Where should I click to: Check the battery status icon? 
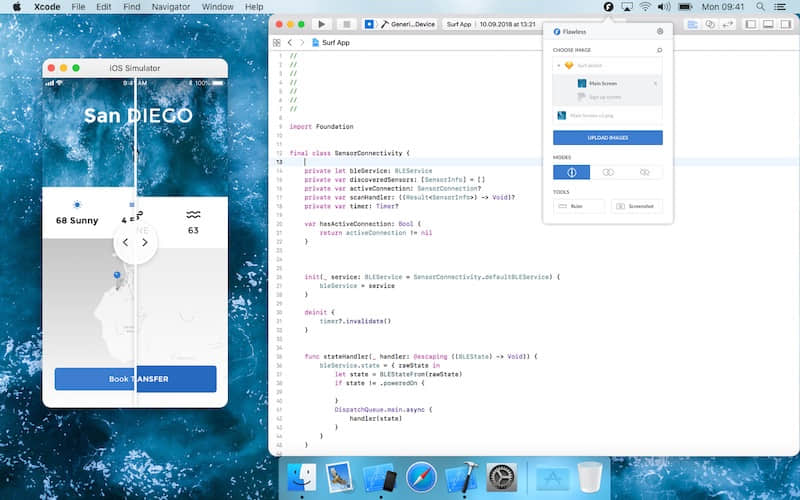pos(685,7)
